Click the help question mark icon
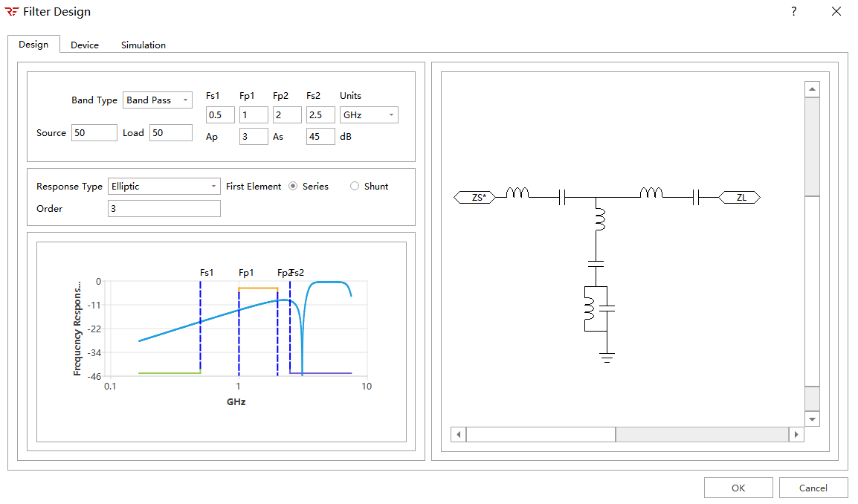This screenshot has height=504, width=858. [x=793, y=12]
